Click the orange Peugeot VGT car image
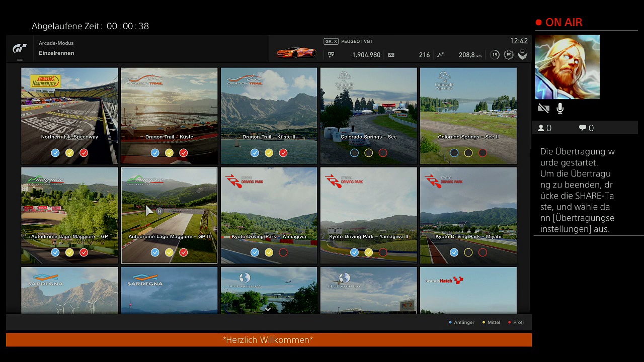Screen dimensions: 644x362 coord(296,52)
